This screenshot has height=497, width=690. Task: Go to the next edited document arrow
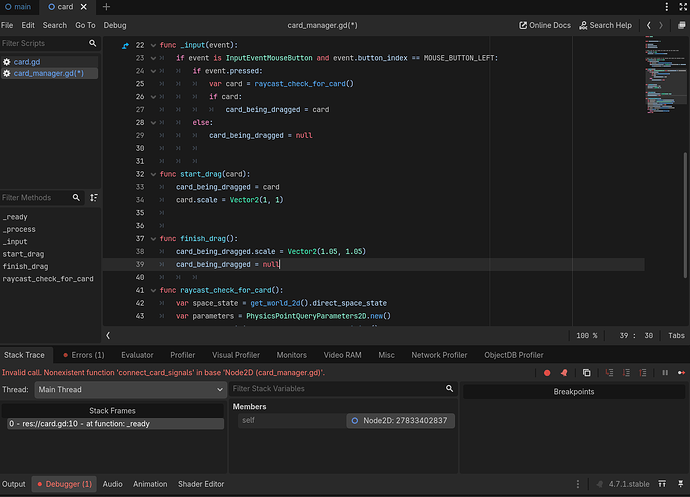pos(661,26)
